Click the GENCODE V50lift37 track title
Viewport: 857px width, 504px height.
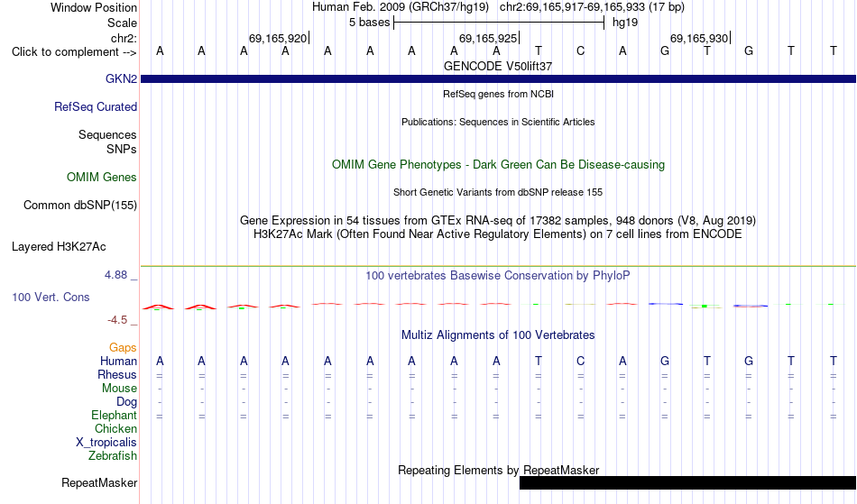(498, 66)
